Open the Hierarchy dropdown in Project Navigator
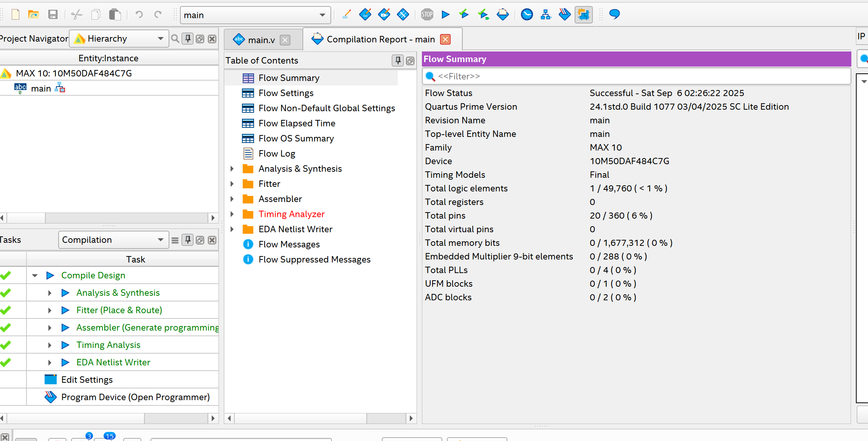Viewport: 868px width, 441px height. point(119,39)
